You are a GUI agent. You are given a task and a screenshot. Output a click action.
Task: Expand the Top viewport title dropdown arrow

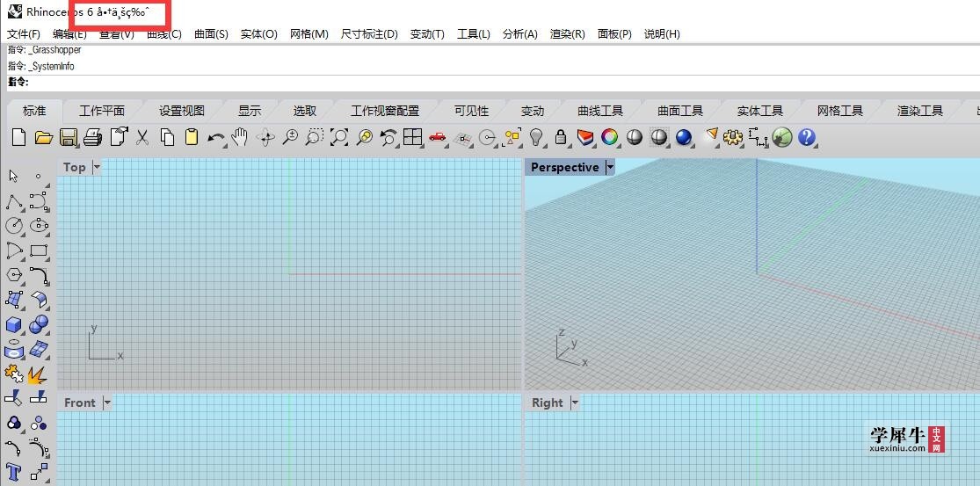point(97,167)
